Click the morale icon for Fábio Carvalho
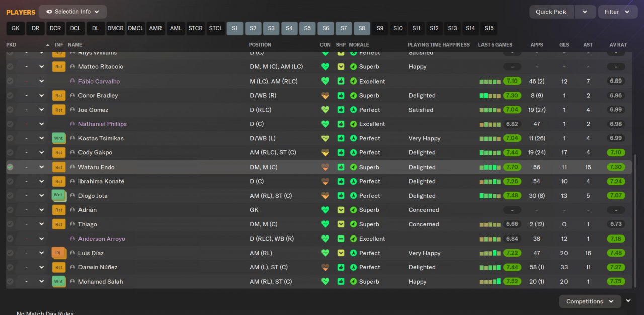The width and height of the screenshot is (644, 315). 353,81
